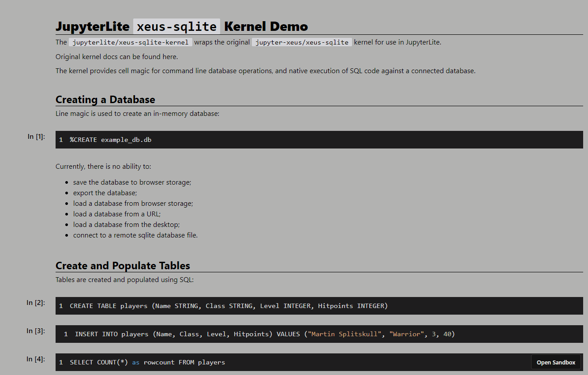The height and width of the screenshot is (375, 588).
Task: Click the 'In [1]:' cell prompt
Action: pos(36,137)
